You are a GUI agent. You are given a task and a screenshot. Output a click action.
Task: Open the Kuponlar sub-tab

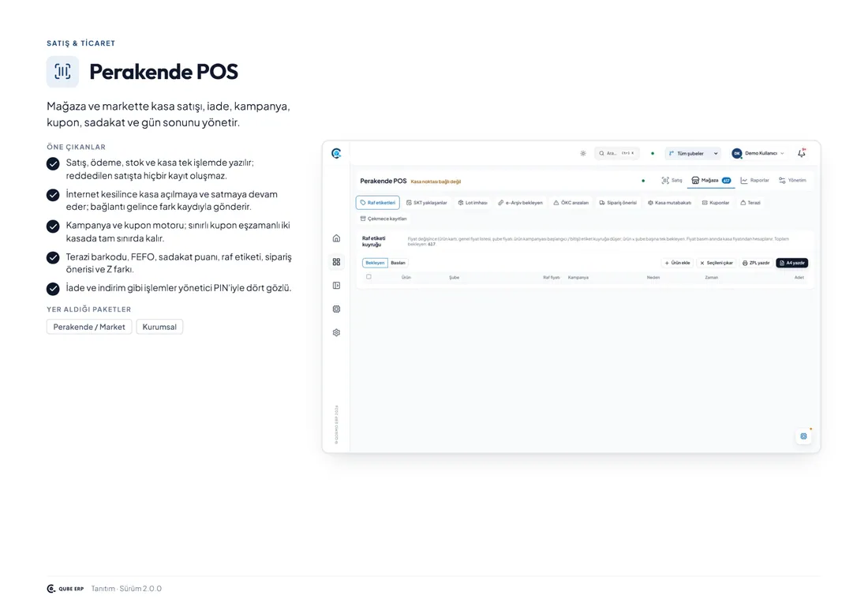(x=716, y=203)
